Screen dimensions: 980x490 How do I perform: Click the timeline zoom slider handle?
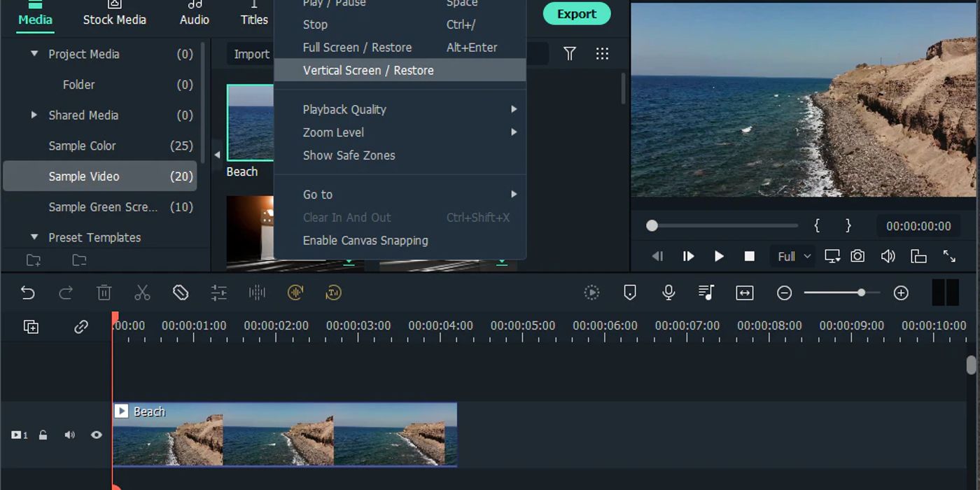pos(861,293)
